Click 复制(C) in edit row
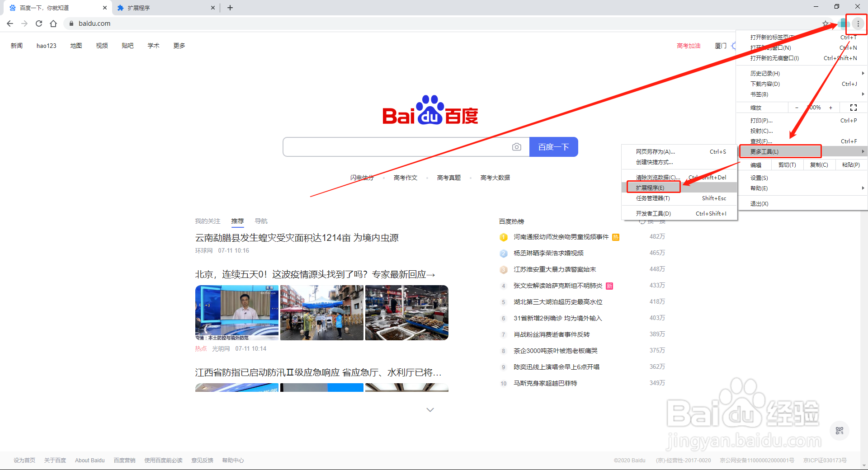The height and width of the screenshot is (470, 868). click(x=819, y=164)
